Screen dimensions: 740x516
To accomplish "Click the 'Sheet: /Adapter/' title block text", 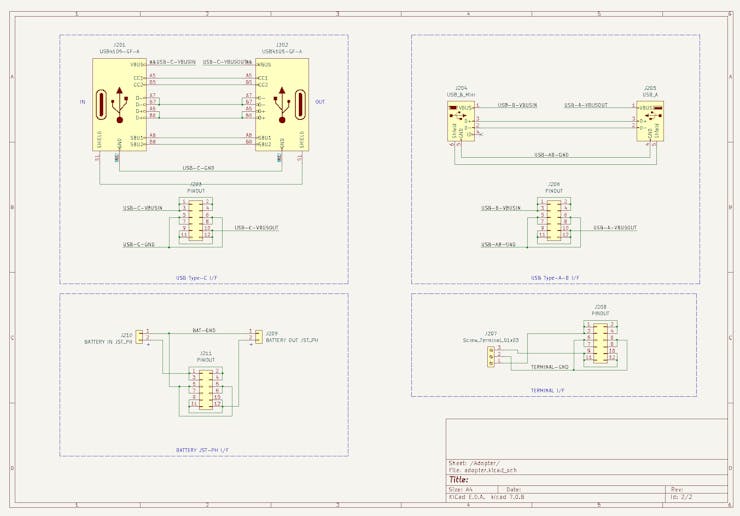I will pyautogui.click(x=474, y=463).
